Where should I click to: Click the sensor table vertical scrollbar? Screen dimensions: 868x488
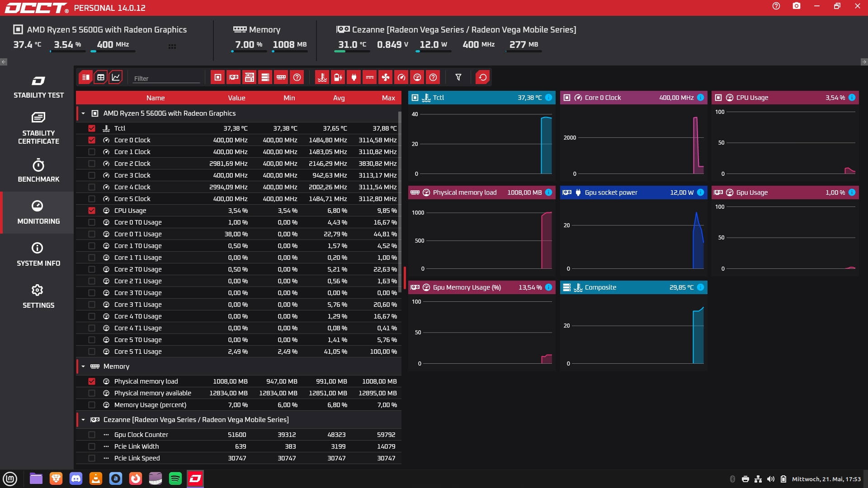(x=400, y=202)
